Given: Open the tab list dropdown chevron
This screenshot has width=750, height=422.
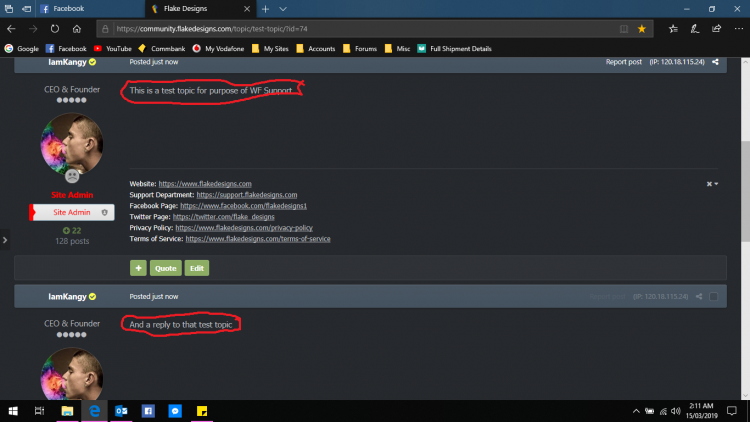Looking at the screenshot, I should 281,8.
